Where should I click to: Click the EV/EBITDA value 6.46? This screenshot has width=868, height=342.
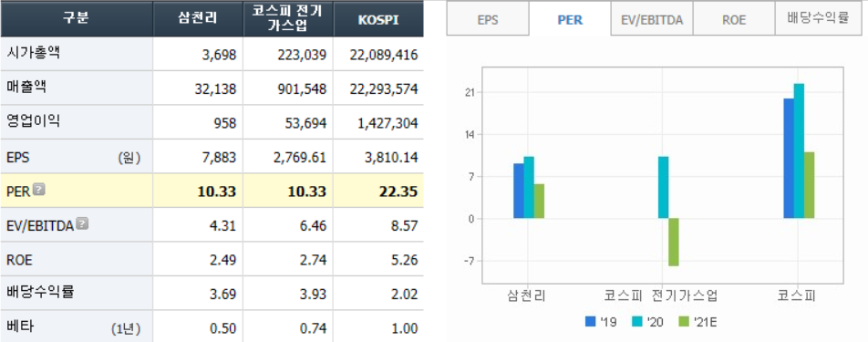[314, 226]
